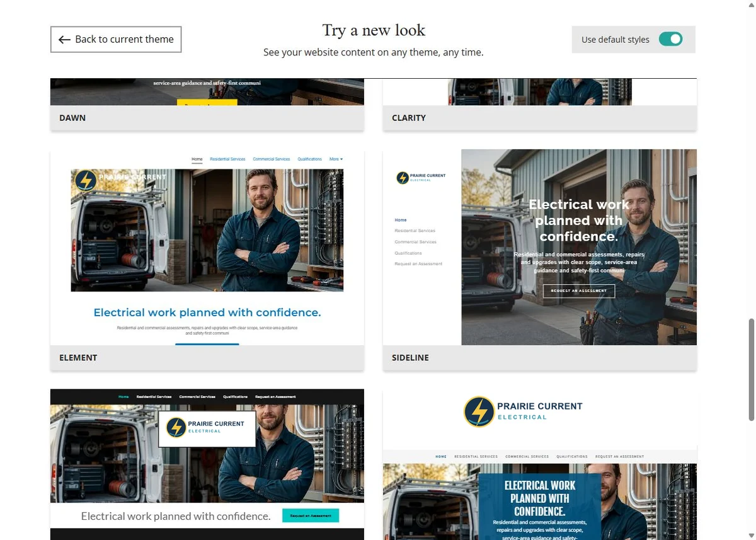
Task: Open the dark-header theme preview at bottom left
Action: coord(207,464)
